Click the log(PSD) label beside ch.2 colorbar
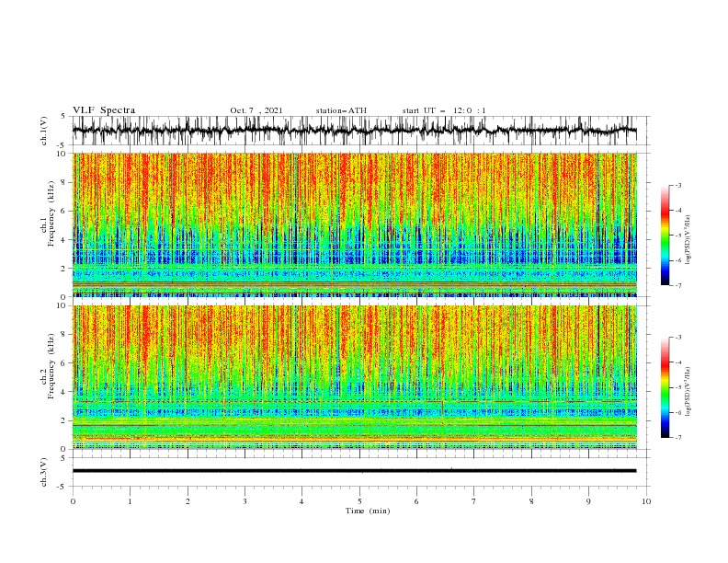728x563 pixels. tap(688, 391)
